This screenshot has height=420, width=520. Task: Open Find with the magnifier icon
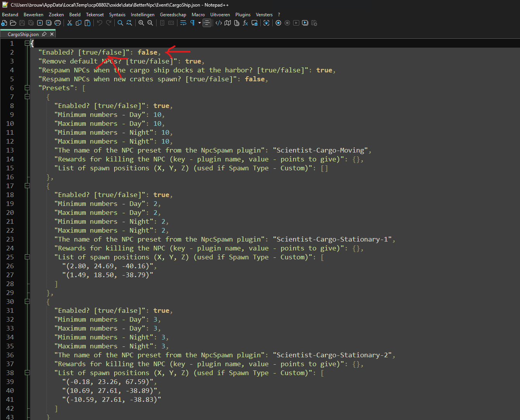pos(120,23)
